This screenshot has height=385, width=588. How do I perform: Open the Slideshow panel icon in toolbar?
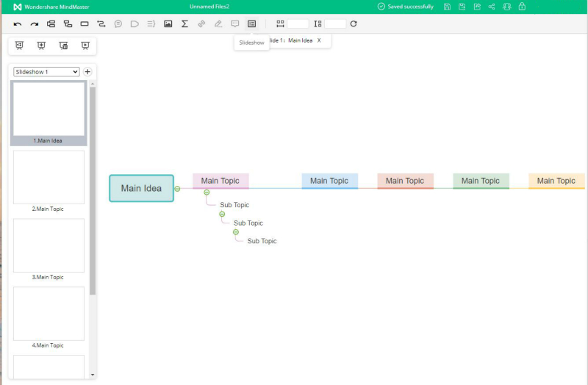click(x=251, y=24)
